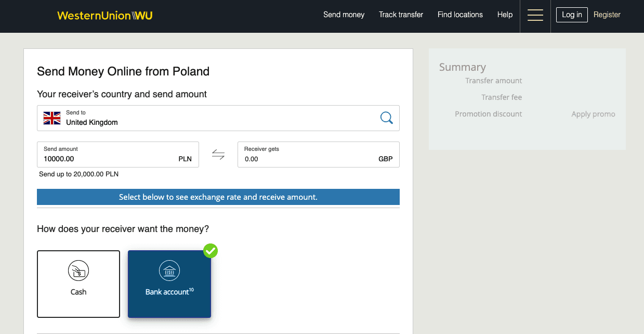
Task: Click 'Transfer amount' in Summary
Action: click(x=494, y=81)
